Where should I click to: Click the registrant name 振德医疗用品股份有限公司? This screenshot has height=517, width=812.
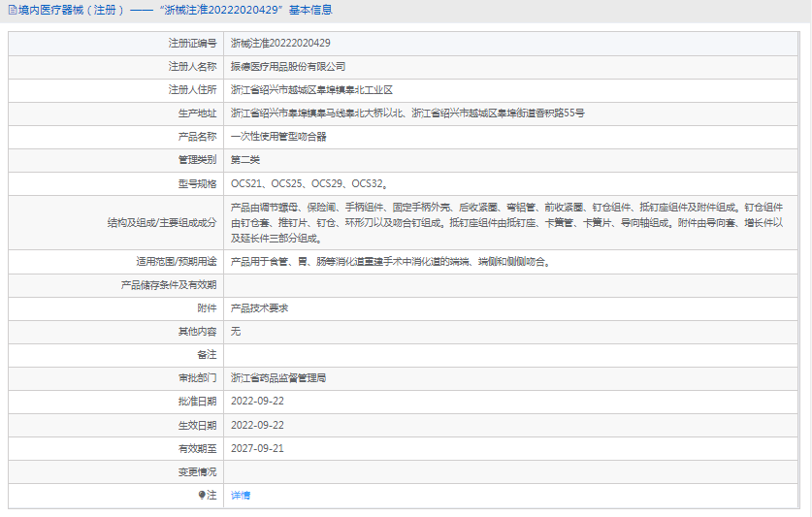pos(288,66)
